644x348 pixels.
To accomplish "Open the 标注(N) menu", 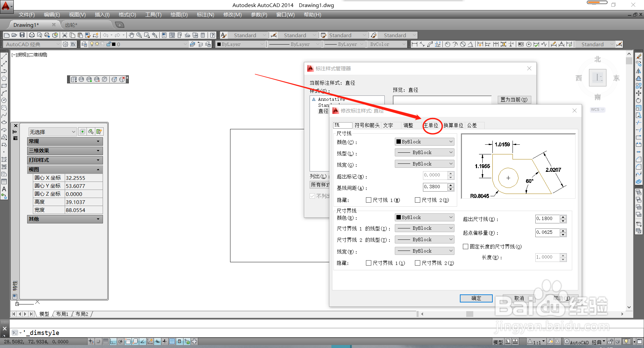I will click(205, 15).
